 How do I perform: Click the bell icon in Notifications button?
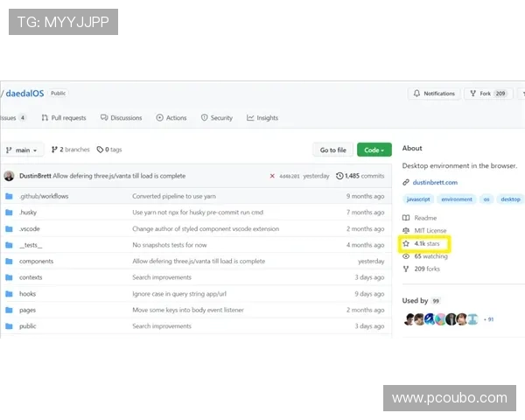[x=416, y=94]
